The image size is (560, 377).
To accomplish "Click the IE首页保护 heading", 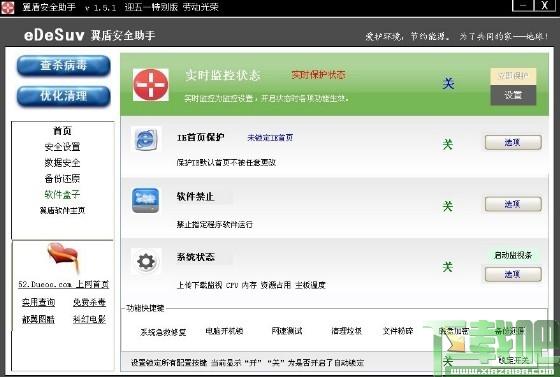I will [201, 137].
